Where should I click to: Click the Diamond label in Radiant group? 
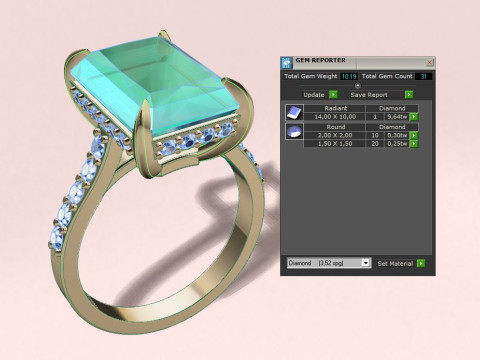pyautogui.click(x=392, y=108)
